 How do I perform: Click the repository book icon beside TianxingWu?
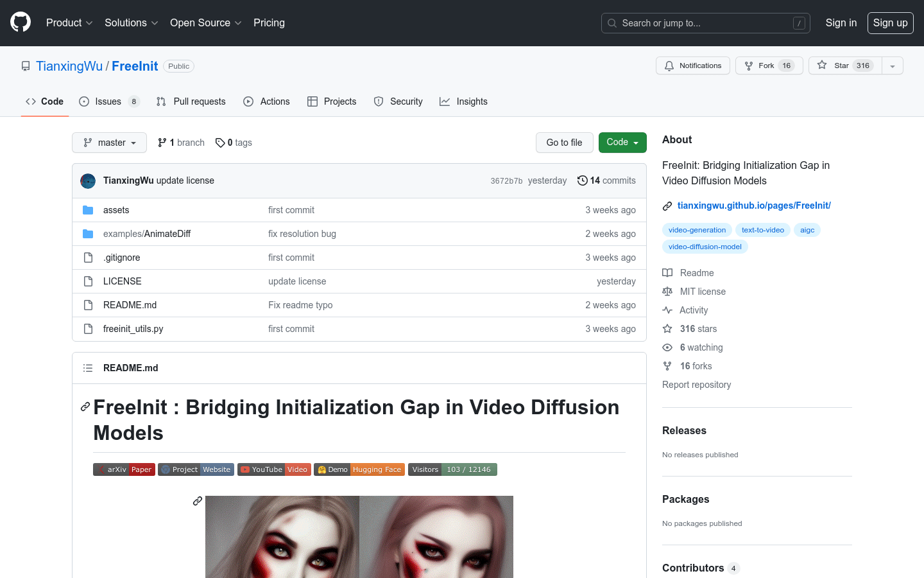pos(26,66)
